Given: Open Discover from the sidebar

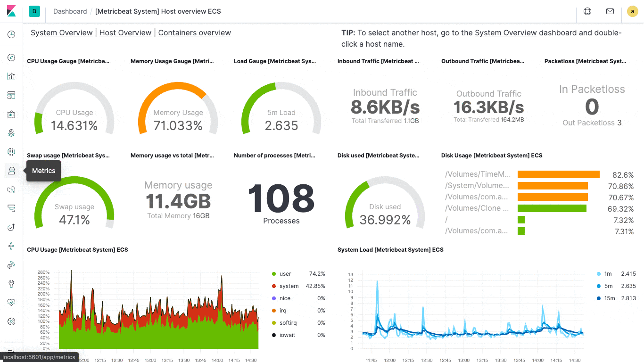Looking at the screenshot, I should pos(11,58).
